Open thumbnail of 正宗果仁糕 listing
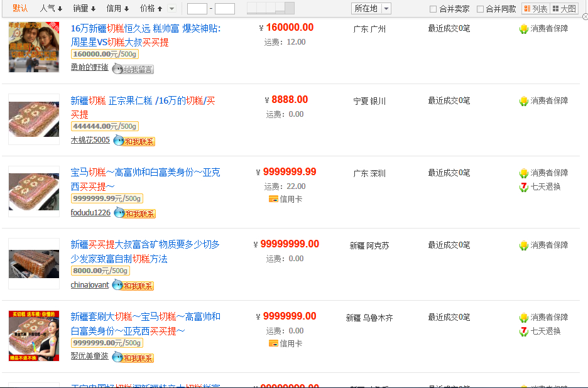 (34, 119)
